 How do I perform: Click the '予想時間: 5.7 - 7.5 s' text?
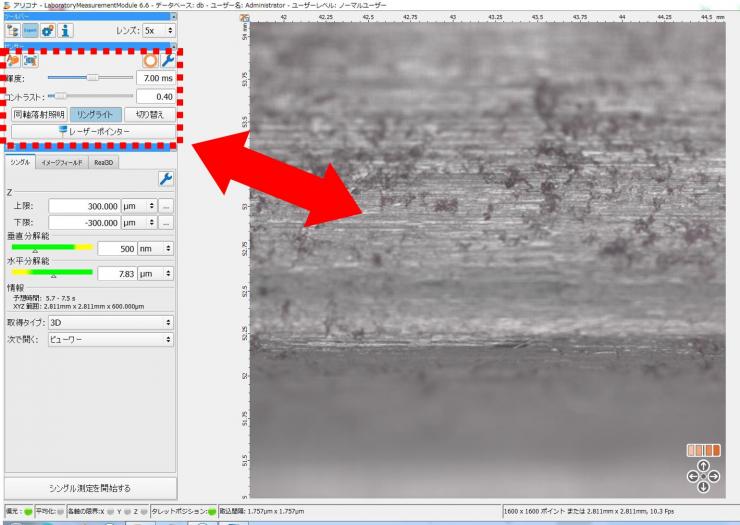click(x=44, y=298)
